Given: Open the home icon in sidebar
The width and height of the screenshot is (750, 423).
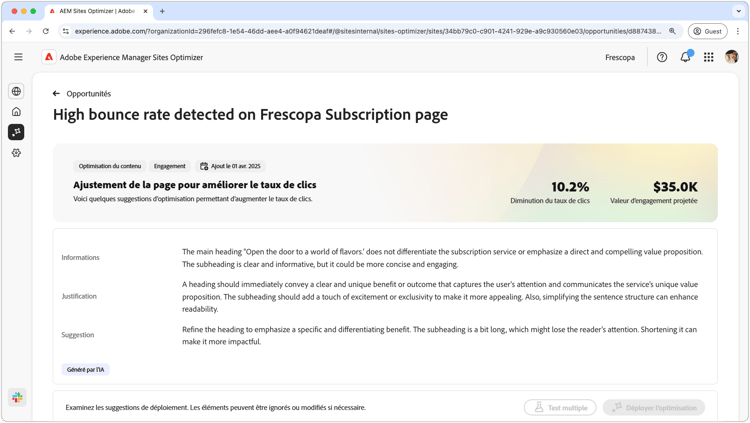Looking at the screenshot, I should (x=16, y=112).
